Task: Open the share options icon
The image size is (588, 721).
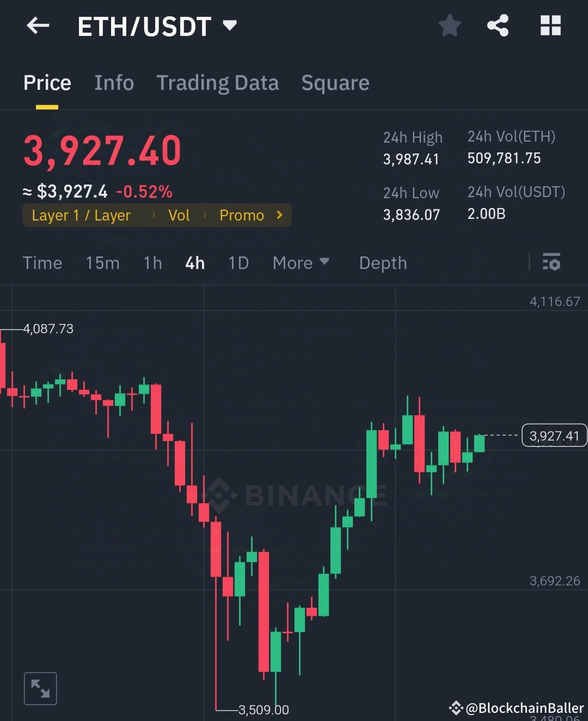Action: (498, 25)
